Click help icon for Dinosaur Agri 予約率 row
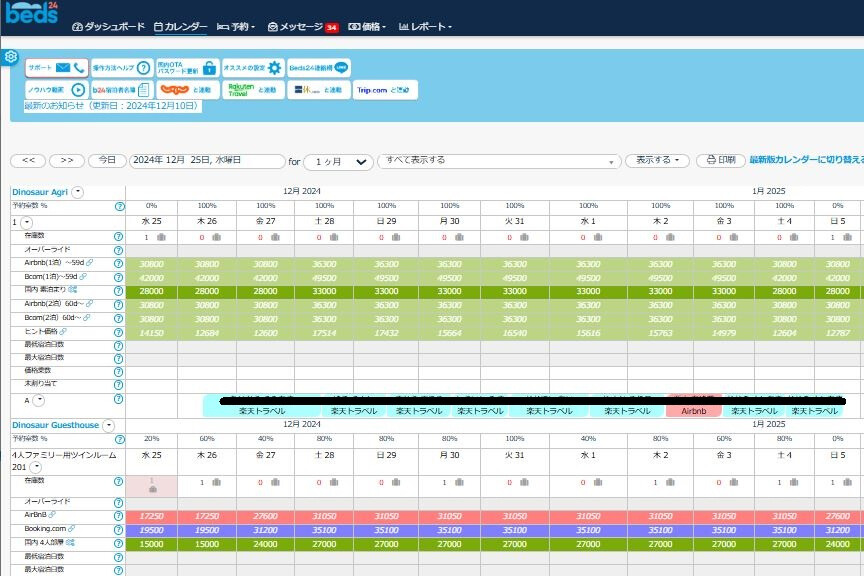The image size is (864, 576). (x=119, y=206)
